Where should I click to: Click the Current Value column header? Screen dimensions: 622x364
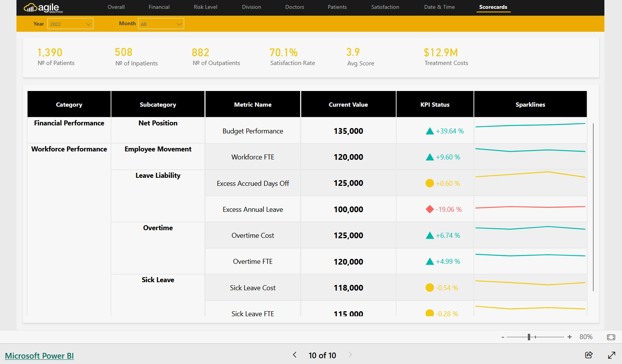348,104
